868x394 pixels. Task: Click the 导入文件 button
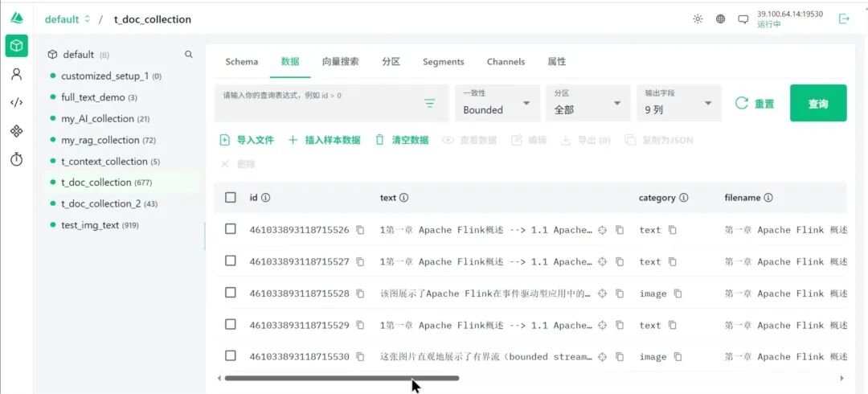point(247,140)
